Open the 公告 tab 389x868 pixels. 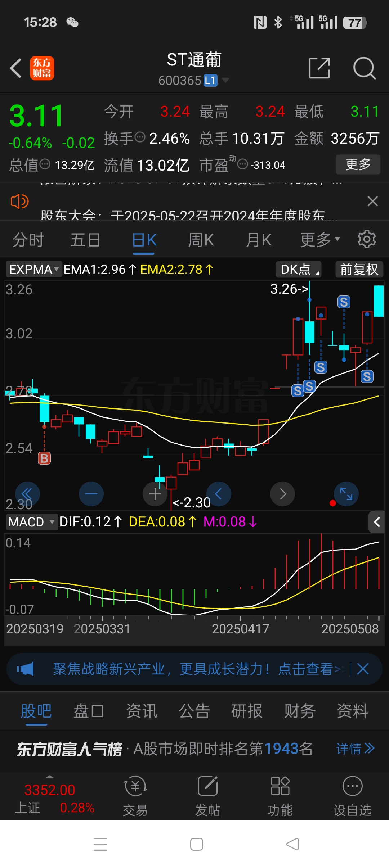click(x=194, y=711)
